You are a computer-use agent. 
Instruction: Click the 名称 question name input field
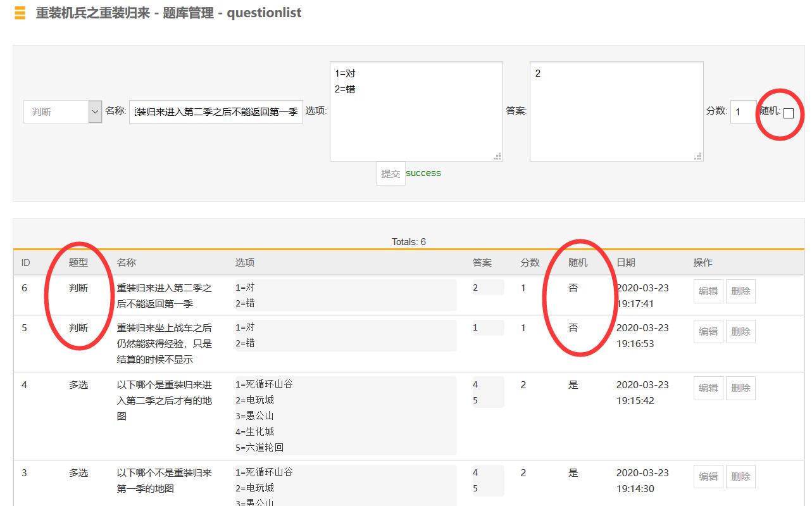tap(216, 111)
